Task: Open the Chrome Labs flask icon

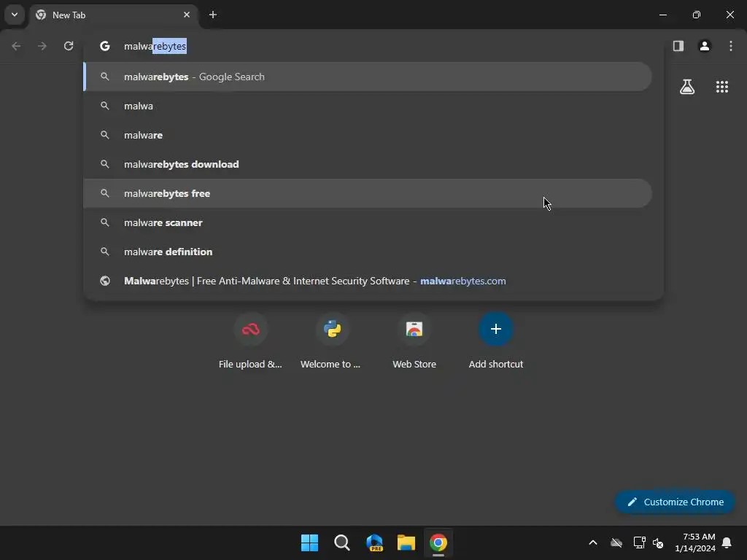Action: pos(687,87)
